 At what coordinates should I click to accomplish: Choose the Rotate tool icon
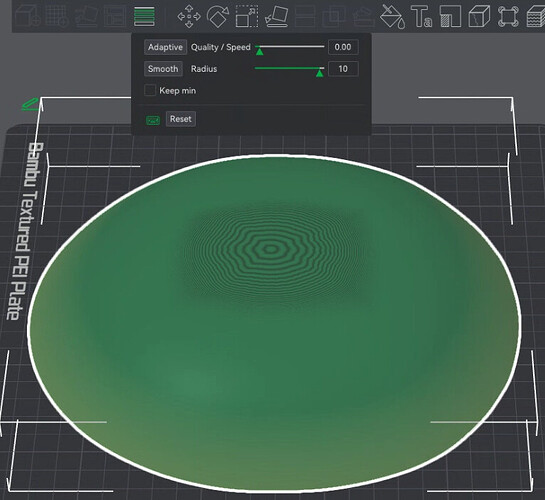tap(218, 16)
